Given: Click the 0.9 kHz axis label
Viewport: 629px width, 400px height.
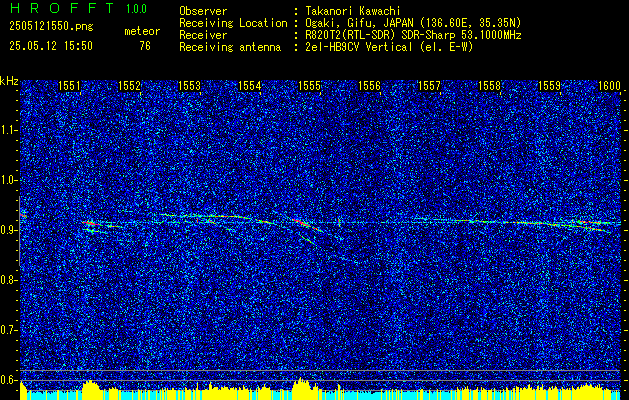Looking at the screenshot, I should tap(8, 230).
